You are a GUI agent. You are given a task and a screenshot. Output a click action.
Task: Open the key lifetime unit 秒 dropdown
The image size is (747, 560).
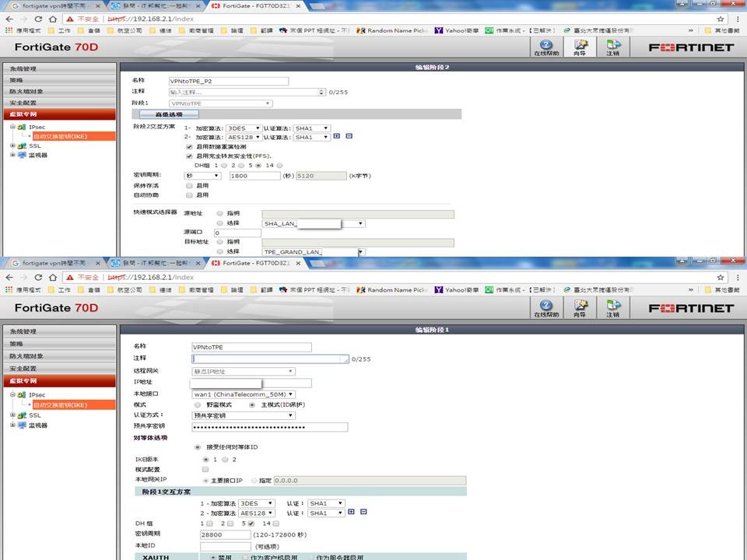(202, 176)
